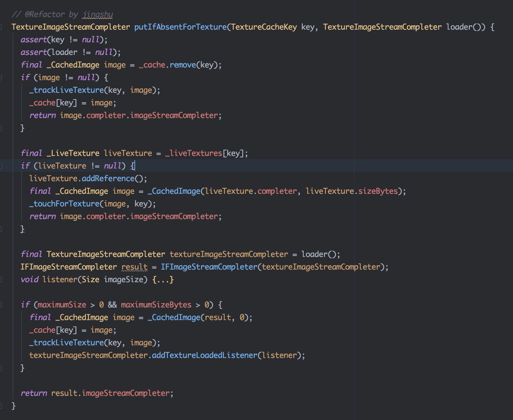Click 'return result.imageStreamCompleter;' statement
This screenshot has width=513, height=420.
click(x=97, y=393)
